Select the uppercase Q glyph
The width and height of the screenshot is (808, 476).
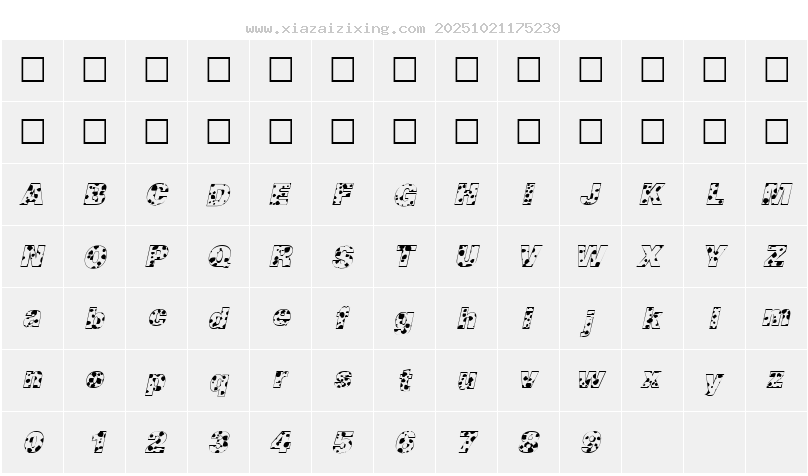pos(219,256)
